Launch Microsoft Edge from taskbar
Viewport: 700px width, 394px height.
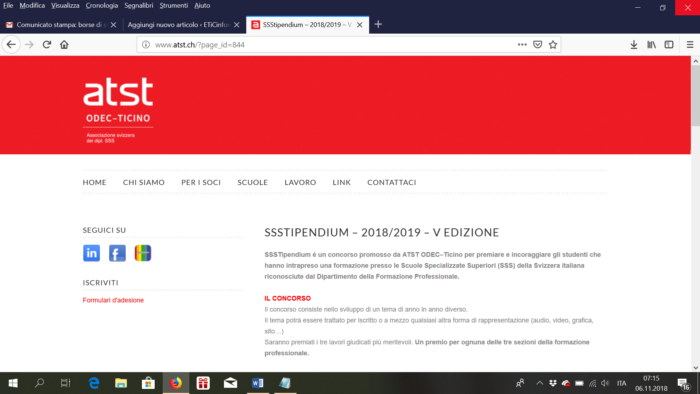coord(94,383)
